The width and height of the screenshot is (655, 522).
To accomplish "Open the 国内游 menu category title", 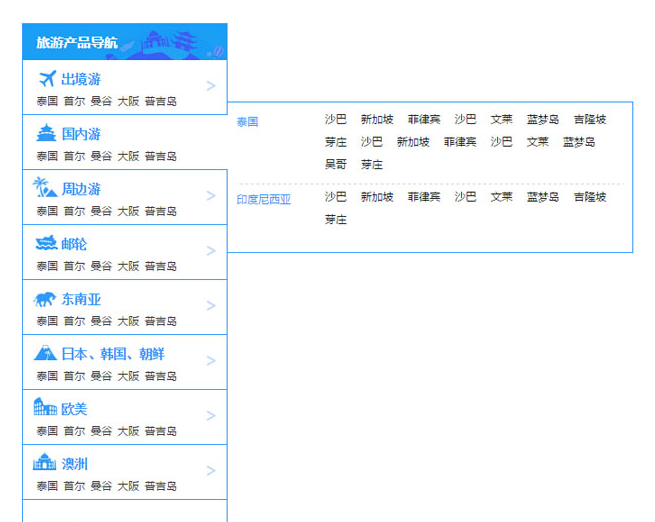I will [81, 134].
